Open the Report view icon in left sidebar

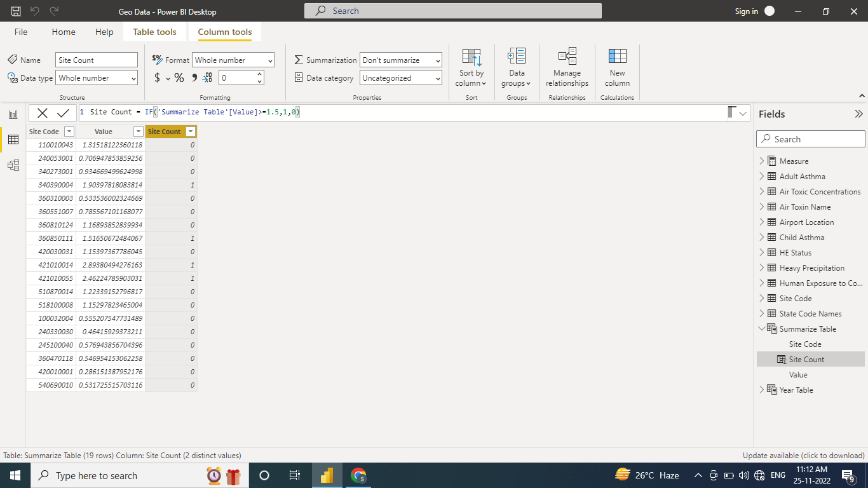tap(13, 114)
